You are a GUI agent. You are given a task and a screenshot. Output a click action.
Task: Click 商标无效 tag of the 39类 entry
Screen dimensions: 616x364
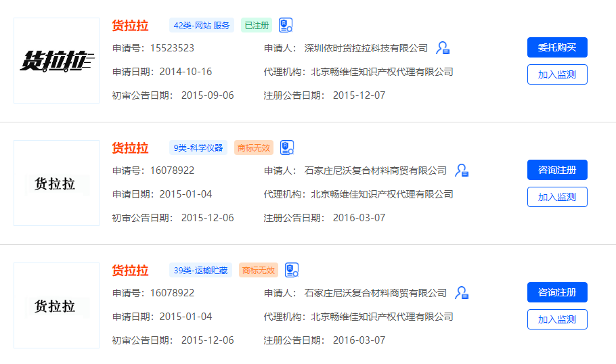coord(259,271)
